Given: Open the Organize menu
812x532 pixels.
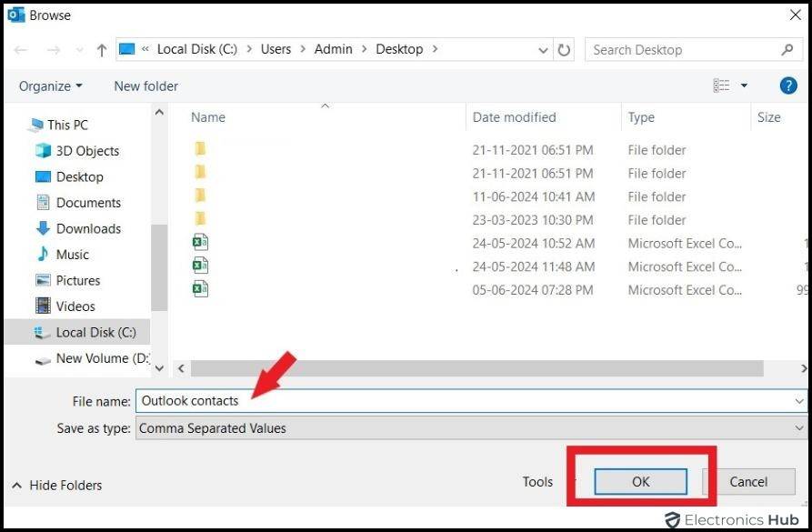Looking at the screenshot, I should [50, 86].
